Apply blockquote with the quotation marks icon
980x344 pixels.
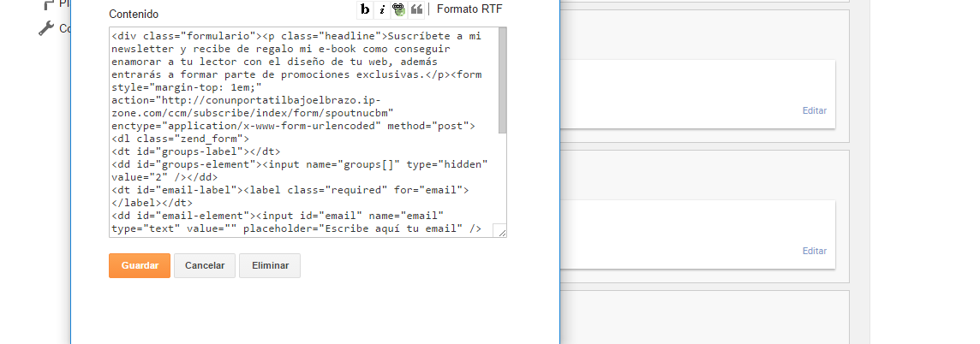416,9
